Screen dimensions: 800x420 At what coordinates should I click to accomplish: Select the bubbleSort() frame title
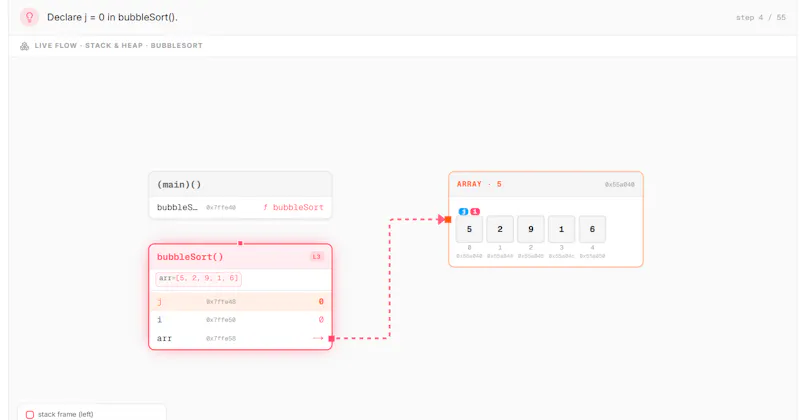pos(190,257)
